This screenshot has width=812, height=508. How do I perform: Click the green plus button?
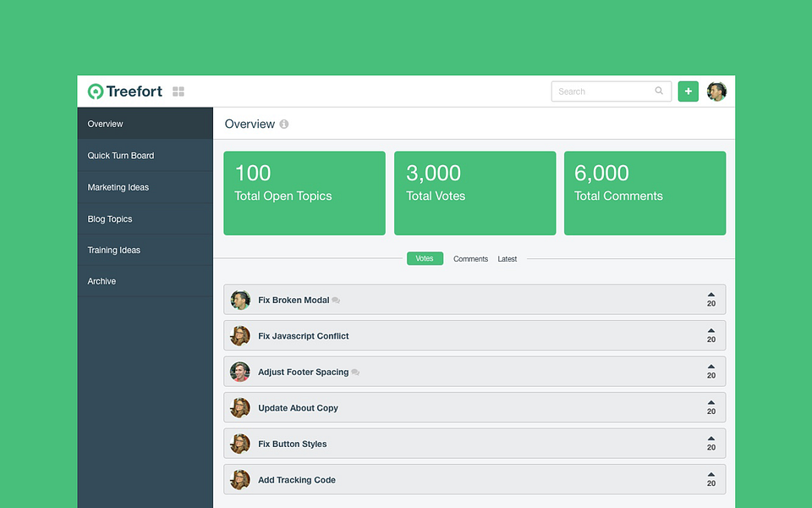point(689,91)
